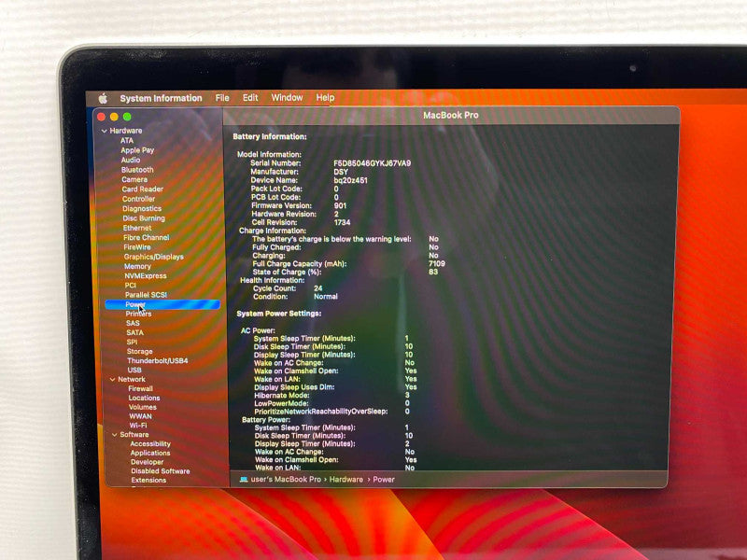This screenshot has height=560, width=747.
Task: Select Graphics/Displays in the sidebar
Action: pos(154,257)
